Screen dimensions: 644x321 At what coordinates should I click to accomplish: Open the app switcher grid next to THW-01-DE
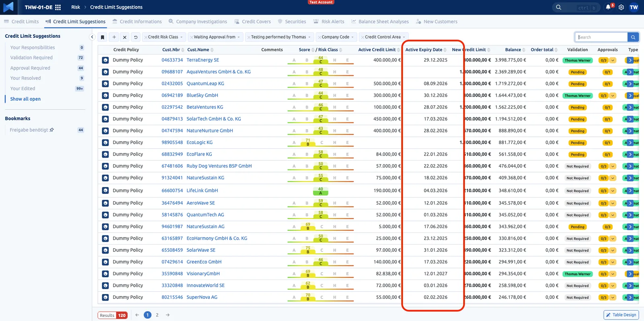click(x=58, y=7)
